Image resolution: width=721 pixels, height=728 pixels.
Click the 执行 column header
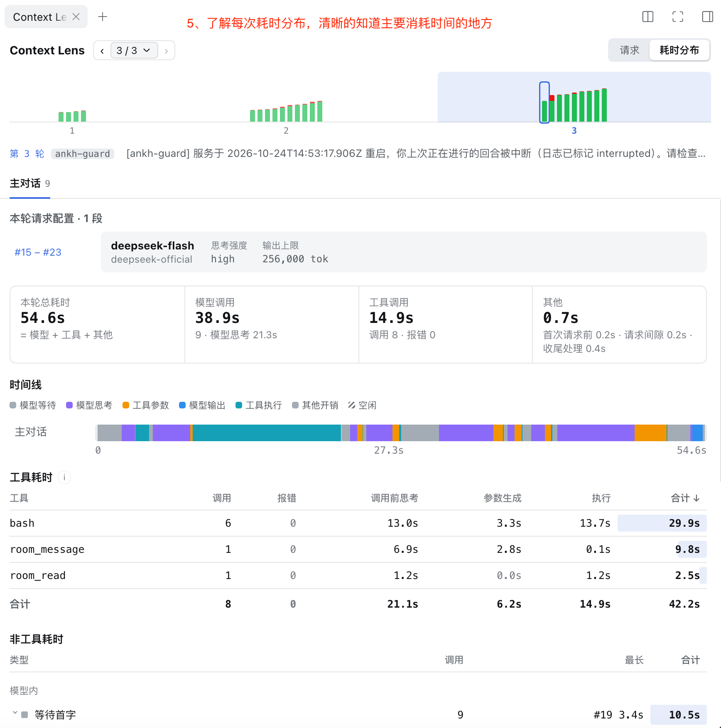pyautogui.click(x=601, y=498)
